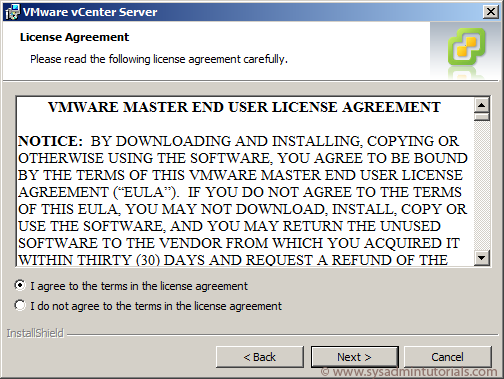The height and width of the screenshot is (379, 504).
Task: Go to the previous step with Back
Action: pyautogui.click(x=260, y=357)
